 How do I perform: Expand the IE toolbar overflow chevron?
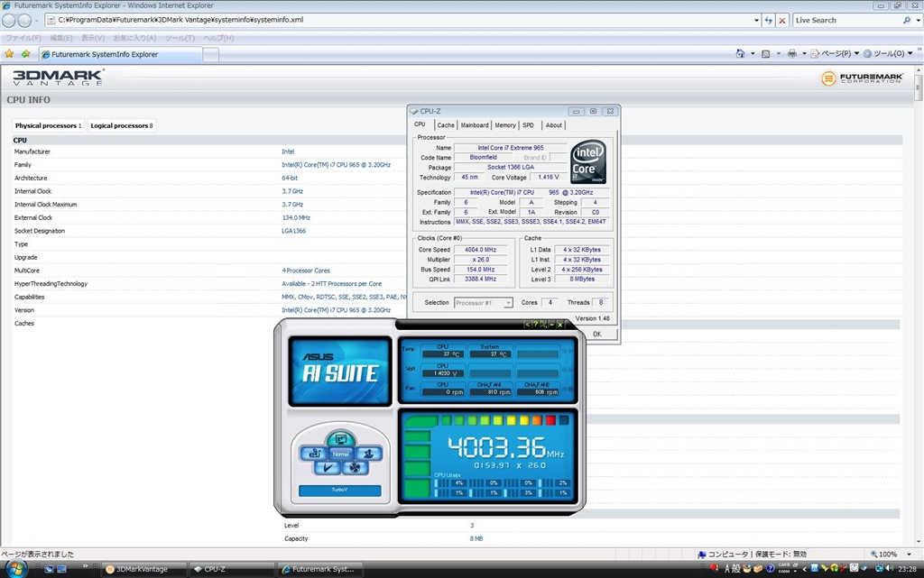(919, 50)
